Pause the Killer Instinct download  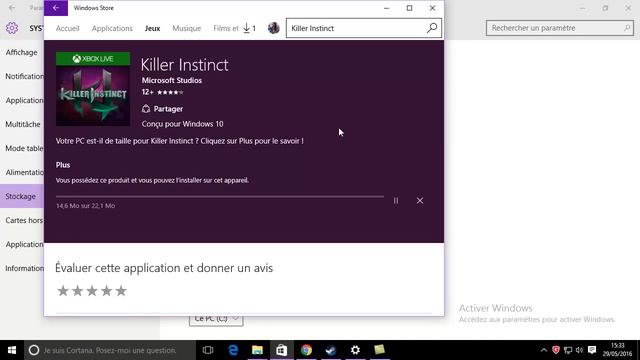(x=396, y=200)
